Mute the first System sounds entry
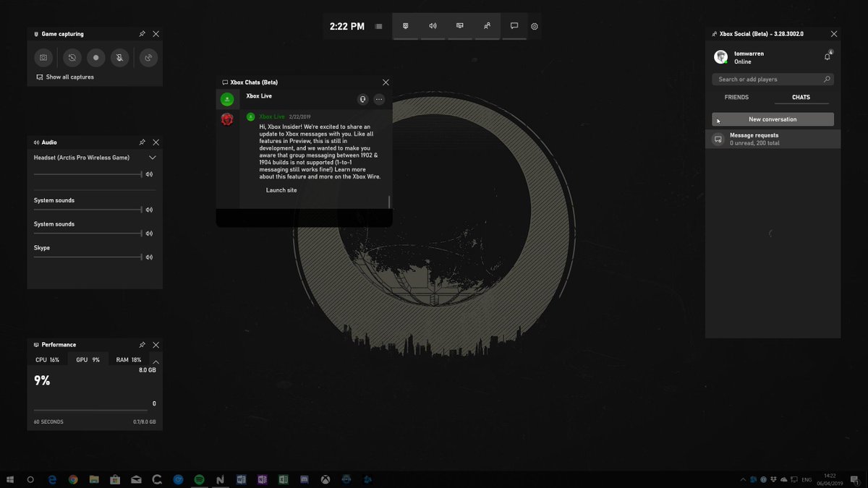Viewport: 868px width, 488px height. coord(150,210)
